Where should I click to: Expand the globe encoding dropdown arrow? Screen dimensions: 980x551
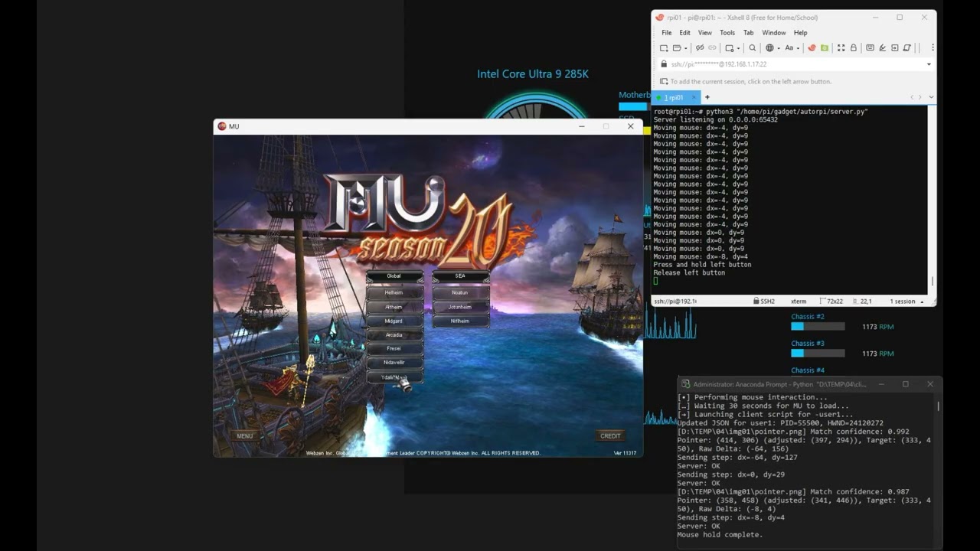pyautogui.click(x=779, y=48)
